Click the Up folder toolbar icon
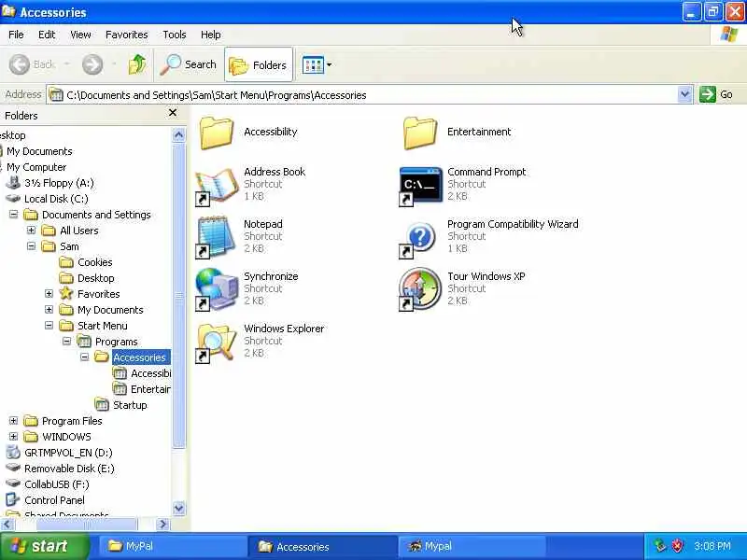The width and height of the screenshot is (747, 560). (137, 64)
